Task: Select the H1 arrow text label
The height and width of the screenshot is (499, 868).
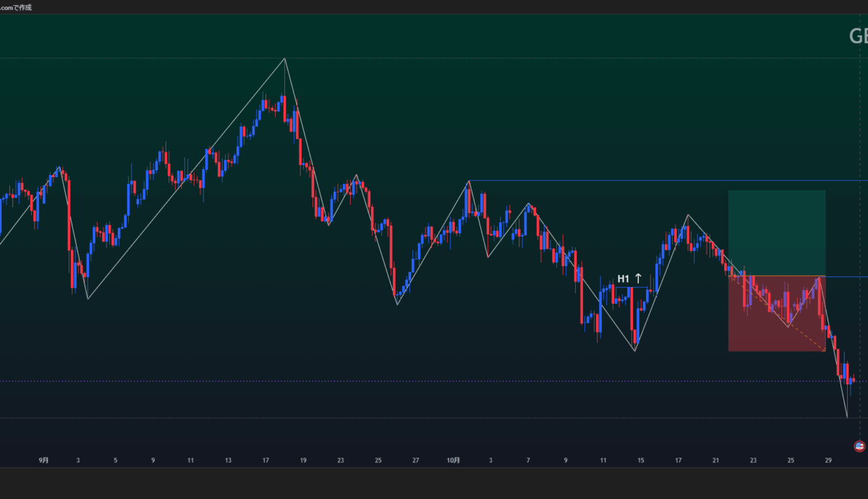Action: click(629, 278)
